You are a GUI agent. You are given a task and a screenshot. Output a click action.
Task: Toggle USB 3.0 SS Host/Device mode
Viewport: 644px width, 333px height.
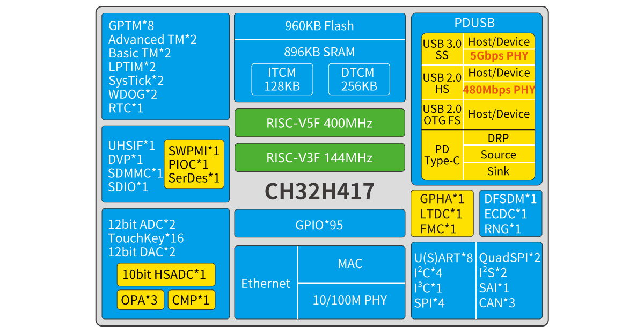(x=498, y=41)
